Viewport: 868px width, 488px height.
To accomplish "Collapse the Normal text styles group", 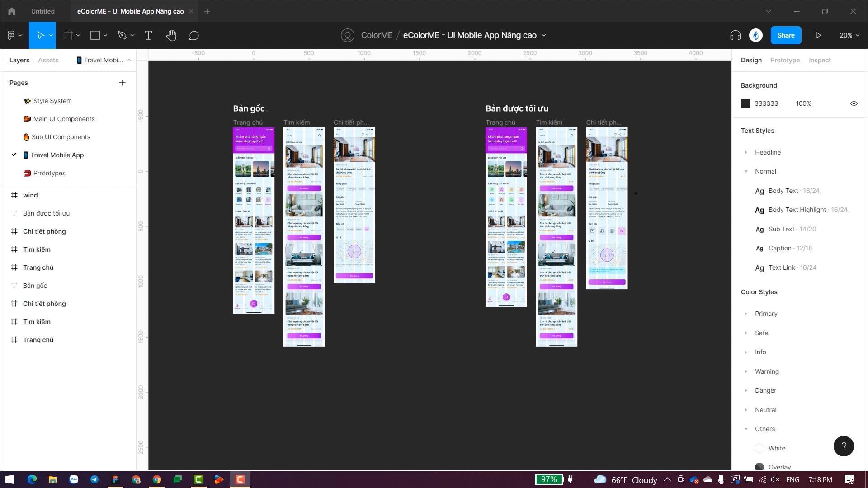I will coord(746,171).
